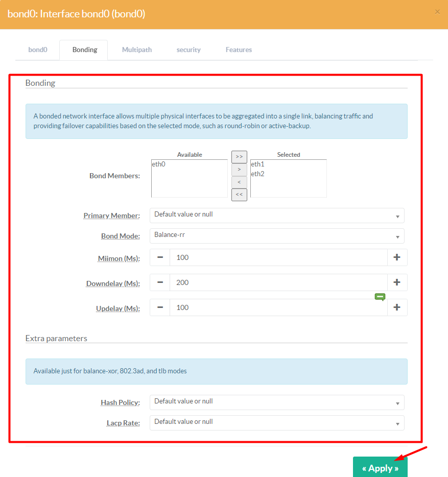448x477 pixels.
Task: Open the Lacp Rate dropdown
Action: pos(277,422)
